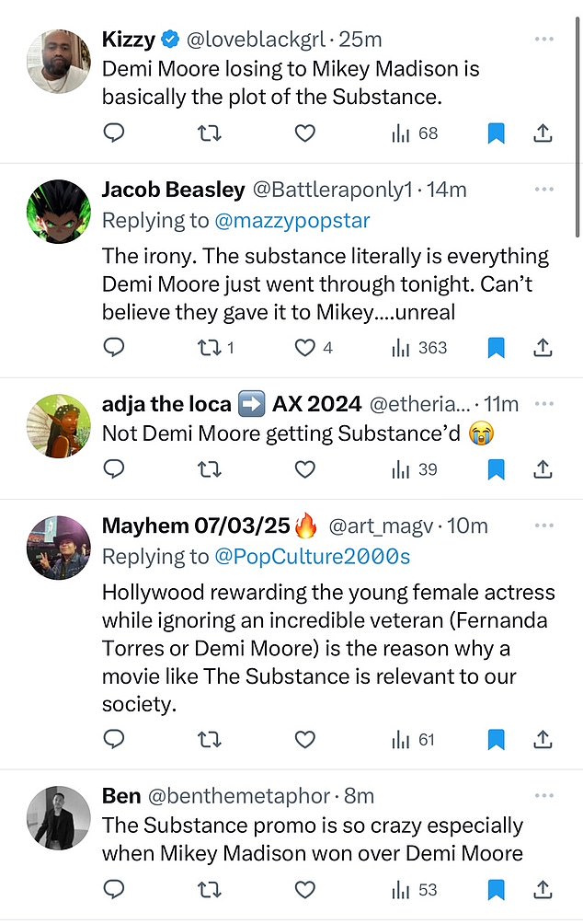This screenshot has width=583, height=924.
Task: View analytics on Ben's tweet showing 53
Action: pyautogui.click(x=415, y=890)
